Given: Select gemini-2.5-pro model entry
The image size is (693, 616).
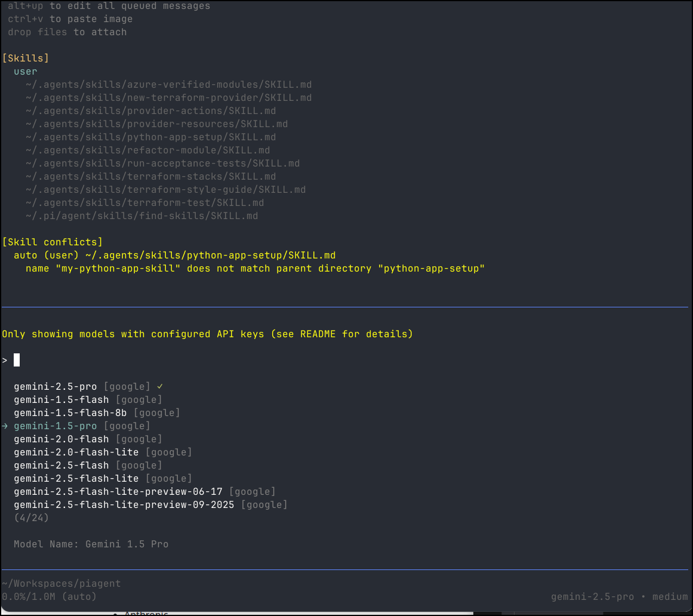Looking at the screenshot, I should pos(55,387).
